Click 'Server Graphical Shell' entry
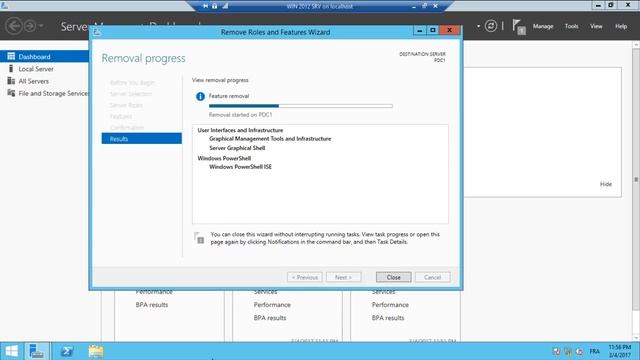The height and width of the screenshot is (360, 640). coord(237,148)
